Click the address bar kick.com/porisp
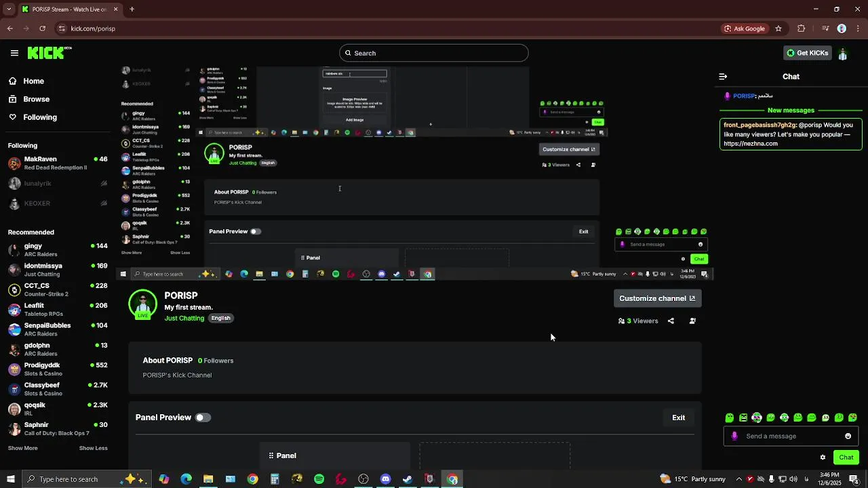Screen dimensions: 868x488 click(93, 28)
